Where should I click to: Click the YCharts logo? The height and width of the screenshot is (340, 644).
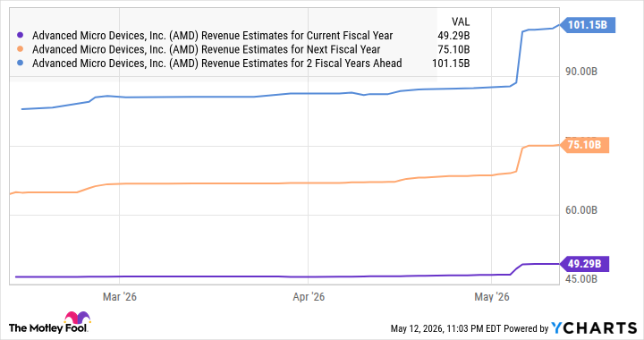click(594, 328)
